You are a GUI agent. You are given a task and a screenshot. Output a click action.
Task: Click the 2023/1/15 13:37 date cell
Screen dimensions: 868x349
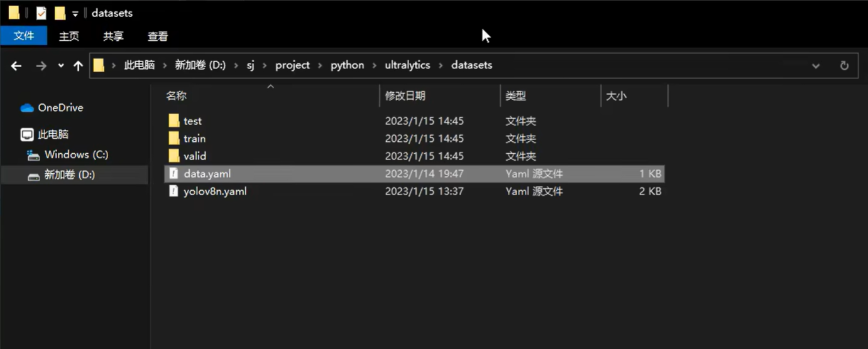click(424, 191)
